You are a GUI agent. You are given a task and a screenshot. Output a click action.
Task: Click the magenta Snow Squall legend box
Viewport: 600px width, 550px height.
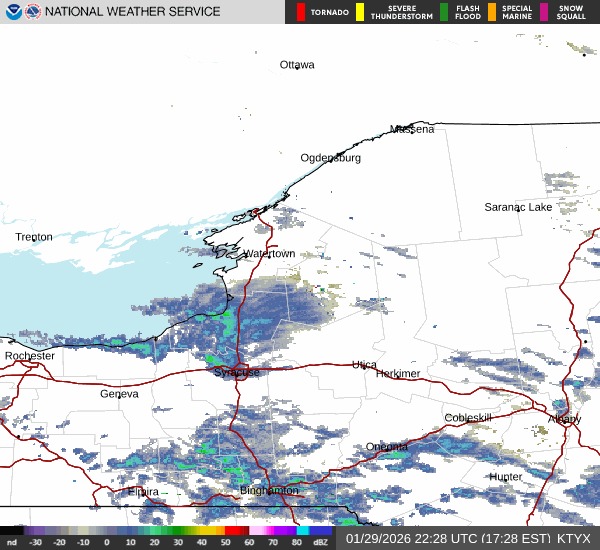coord(544,12)
